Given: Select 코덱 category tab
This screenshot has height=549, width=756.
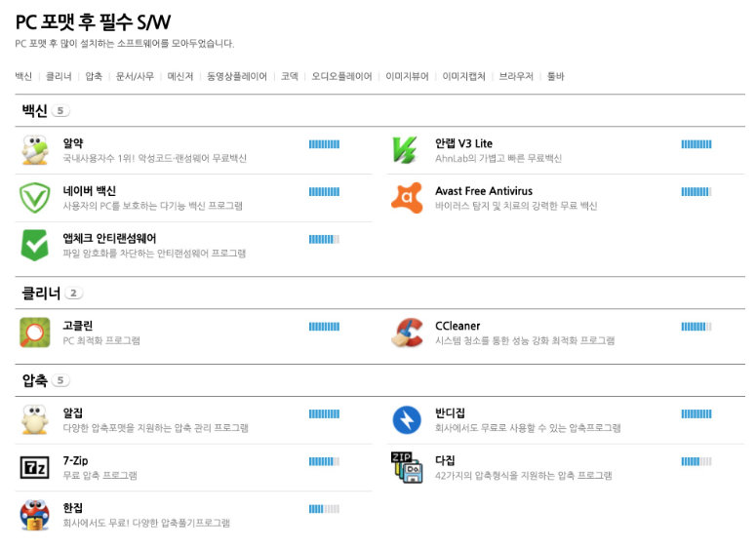Looking at the screenshot, I should tap(290, 76).
